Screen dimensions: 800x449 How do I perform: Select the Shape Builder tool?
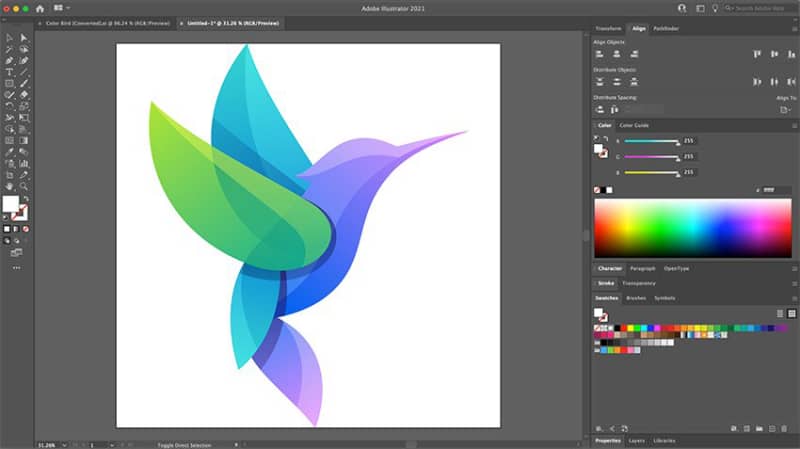(9, 129)
